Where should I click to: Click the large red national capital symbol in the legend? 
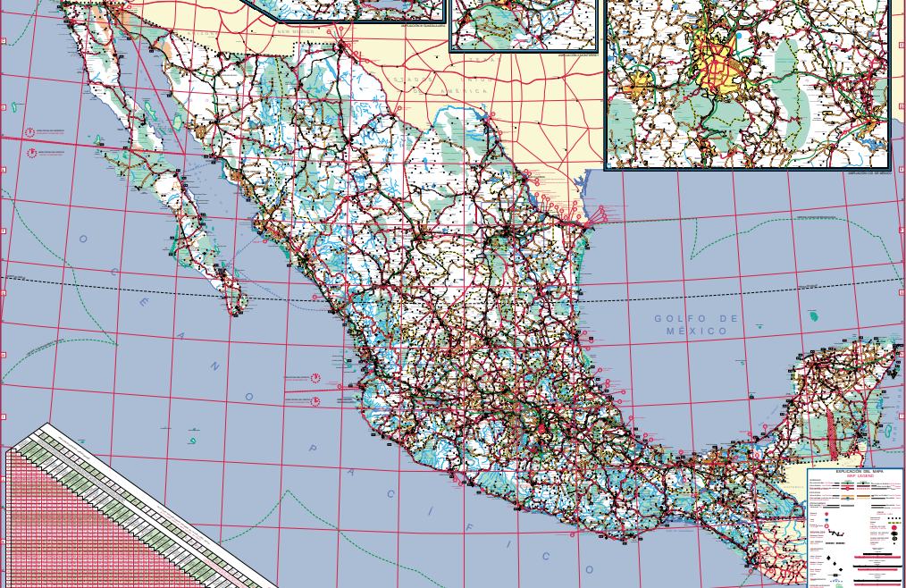point(893,528)
